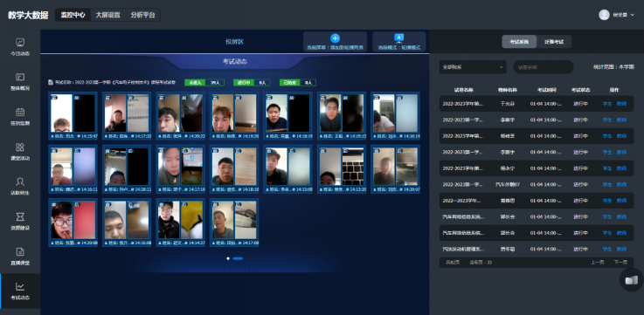Select the second tab beside 考试巡检

[x=554, y=42]
